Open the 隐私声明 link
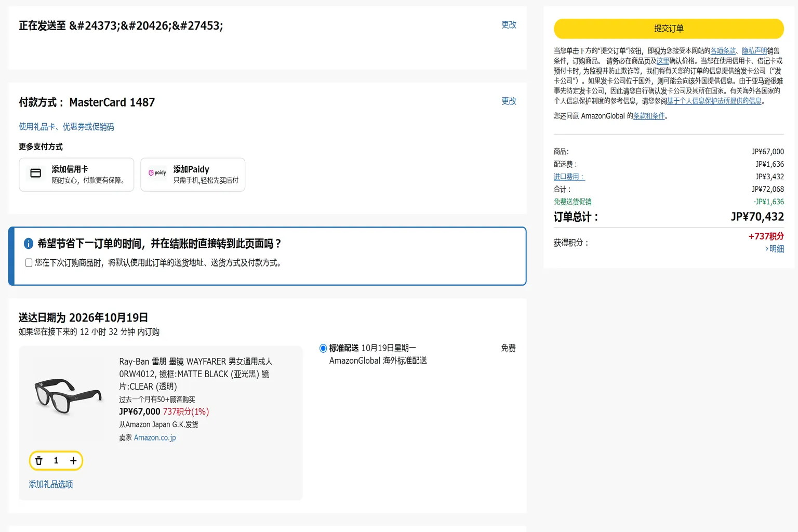This screenshot has height=532, width=798. coord(754,51)
